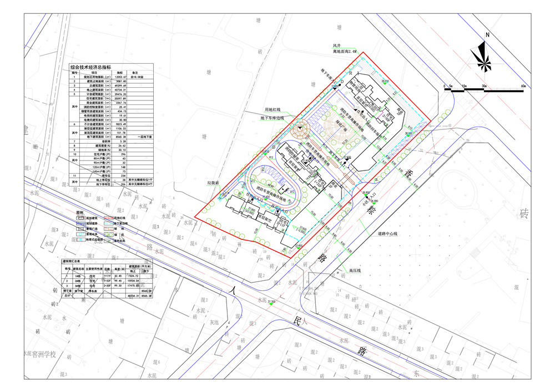
Task: Click the 用地红线 annotation label
Action: pyautogui.click(x=274, y=110)
